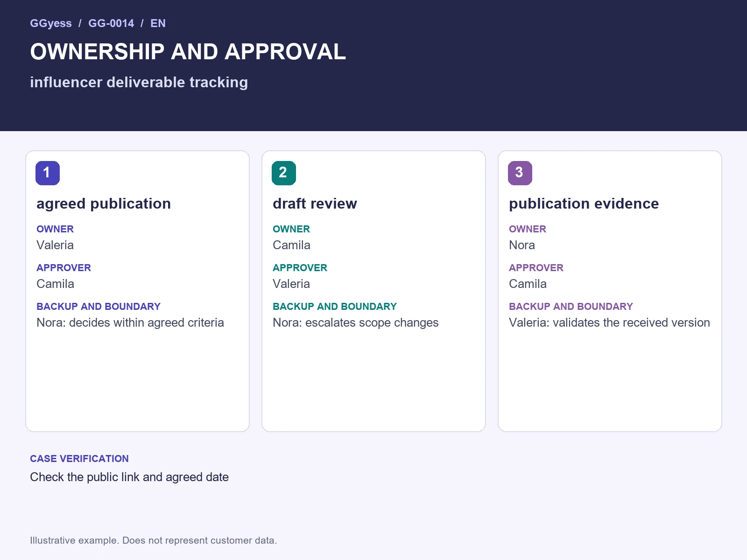Select the "influencer deliverable tracking" subtitle
The width and height of the screenshot is (747, 560).
click(x=139, y=82)
